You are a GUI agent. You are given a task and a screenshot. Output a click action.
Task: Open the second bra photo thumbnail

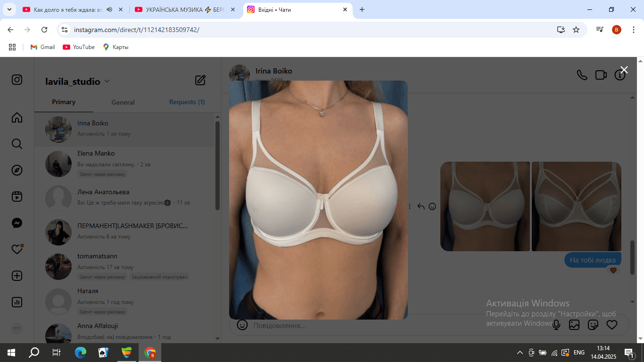tap(577, 206)
